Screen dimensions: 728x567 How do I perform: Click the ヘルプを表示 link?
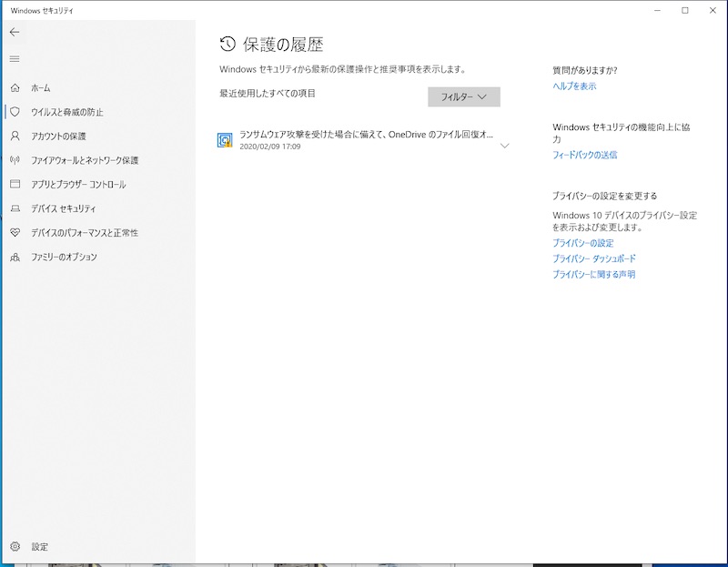tap(574, 86)
